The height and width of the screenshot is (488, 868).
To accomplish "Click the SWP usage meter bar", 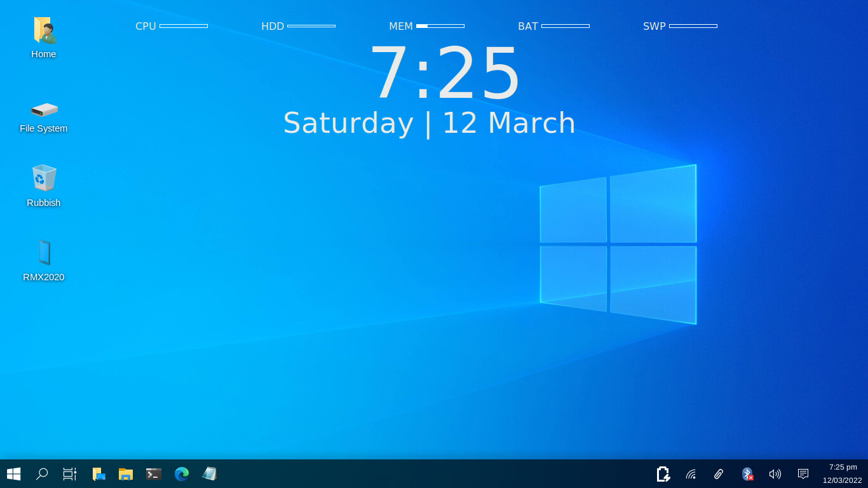I will (693, 26).
